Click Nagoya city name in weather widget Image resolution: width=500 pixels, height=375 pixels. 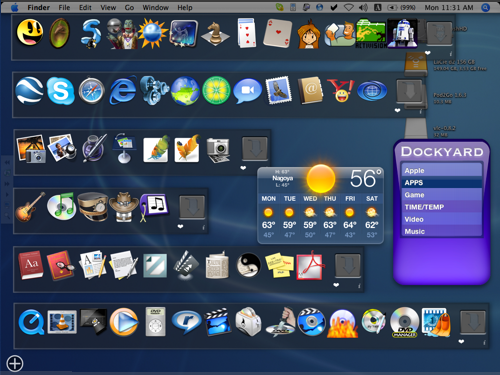pos(282,178)
